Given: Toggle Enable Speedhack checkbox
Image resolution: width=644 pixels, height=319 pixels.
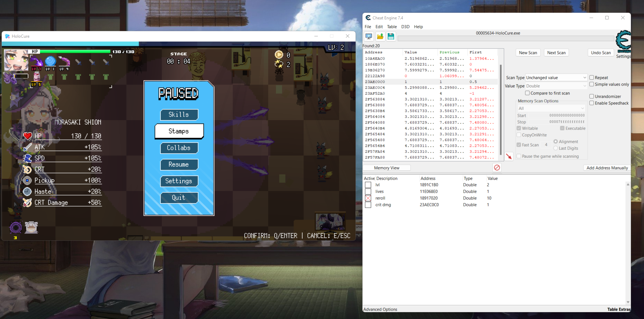Looking at the screenshot, I should pyautogui.click(x=592, y=103).
